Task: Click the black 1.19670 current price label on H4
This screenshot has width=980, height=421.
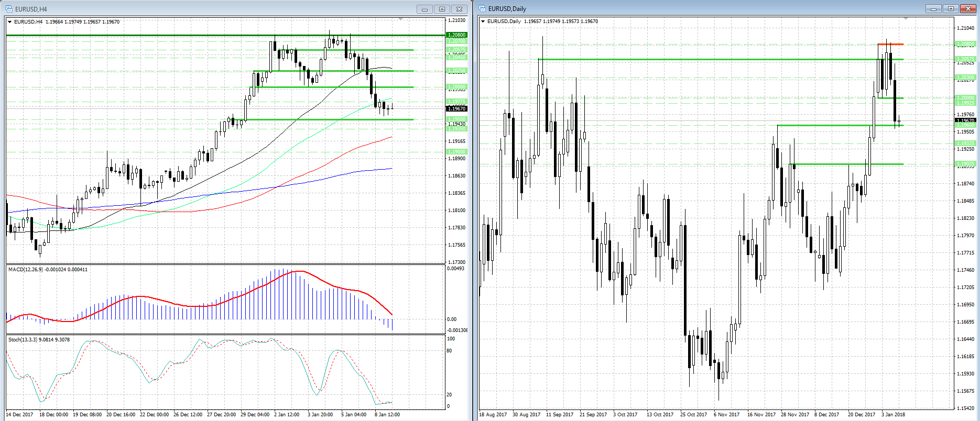Action: (456, 109)
